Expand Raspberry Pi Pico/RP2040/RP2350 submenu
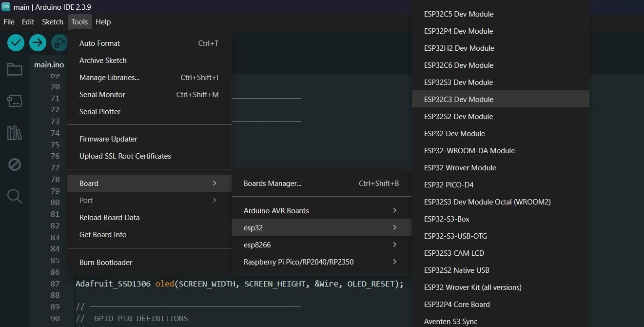 coord(322,262)
